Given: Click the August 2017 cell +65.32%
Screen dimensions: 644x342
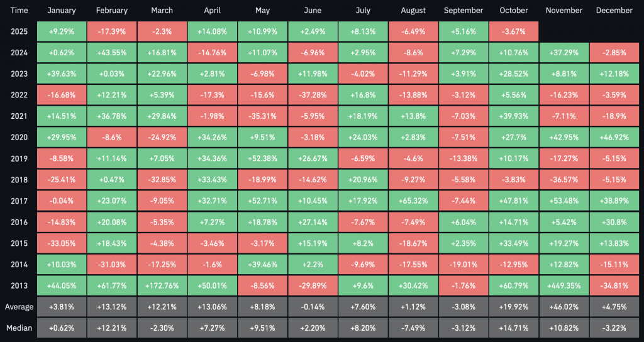Looking at the screenshot, I should (413, 201).
